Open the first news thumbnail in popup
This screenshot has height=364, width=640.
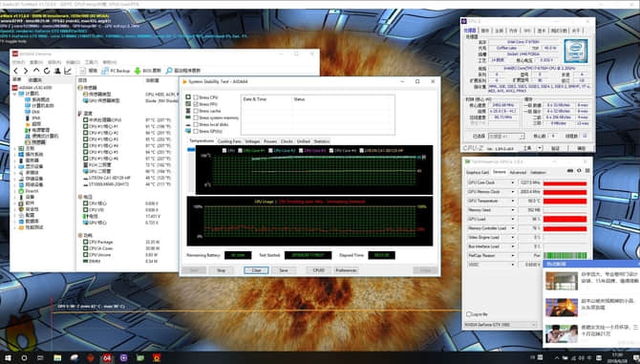pos(562,281)
